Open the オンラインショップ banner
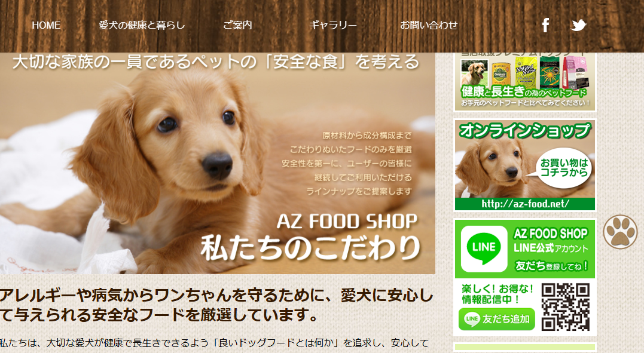Viewport: 644px width, 353px height. pos(525,165)
